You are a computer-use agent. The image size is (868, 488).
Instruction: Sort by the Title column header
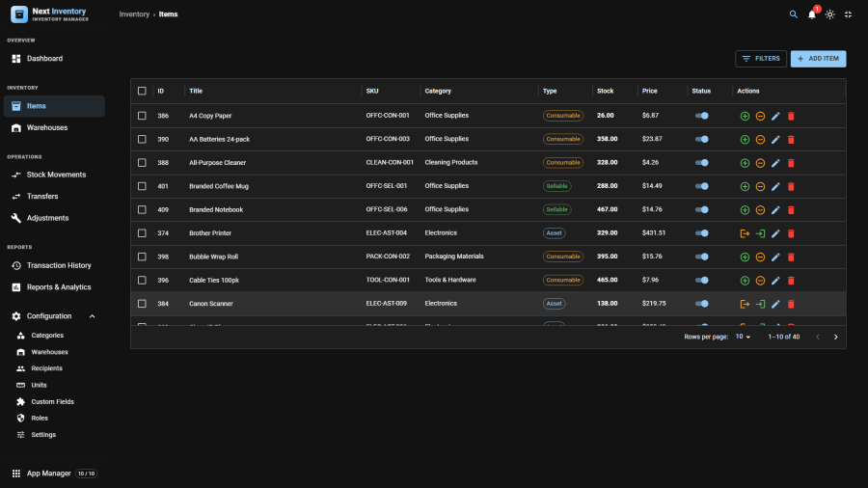pos(196,91)
